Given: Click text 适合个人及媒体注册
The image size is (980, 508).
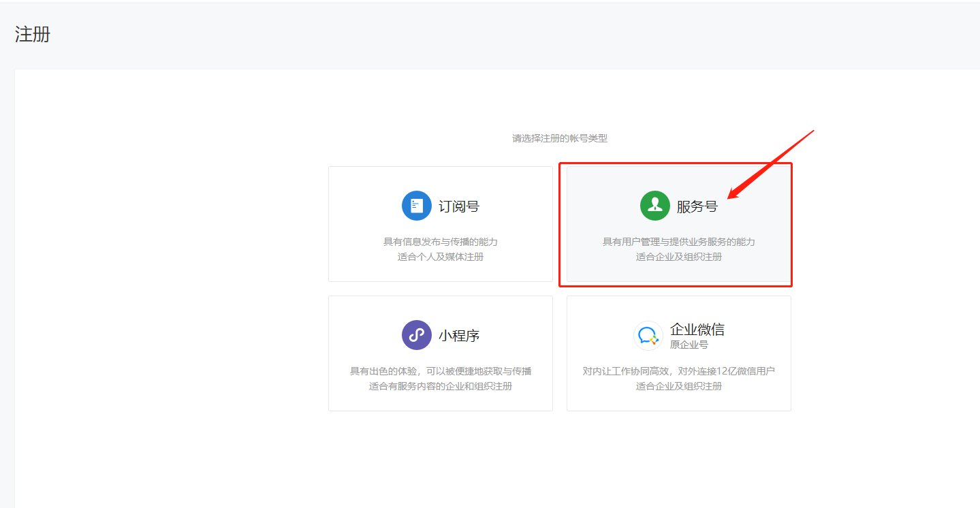Looking at the screenshot, I should [x=441, y=257].
